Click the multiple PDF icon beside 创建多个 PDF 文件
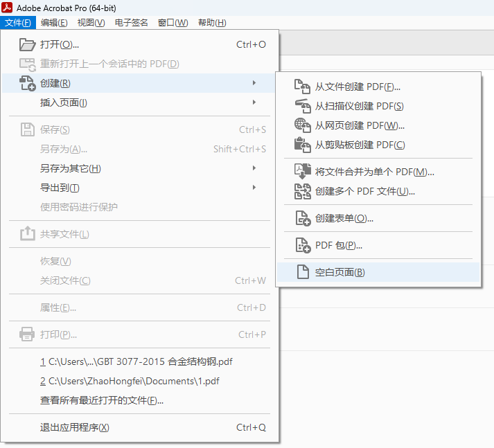The height and width of the screenshot is (448, 494). tap(303, 191)
